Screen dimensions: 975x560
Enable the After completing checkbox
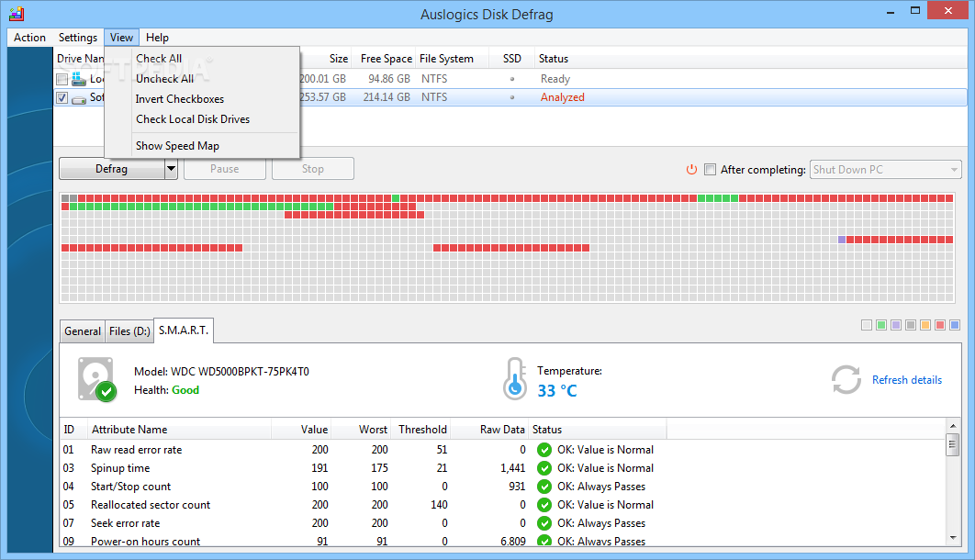(710, 169)
